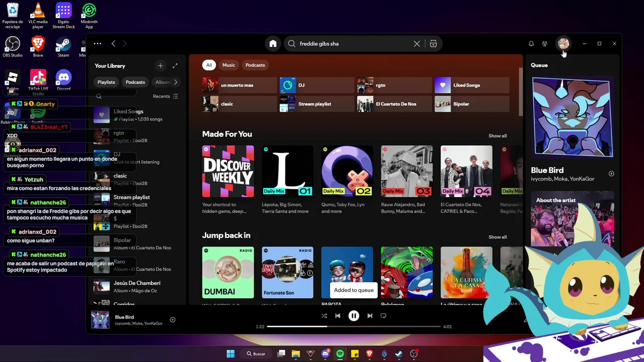Enable the Podcasts filter chip on home
This screenshot has width=644, height=362.
[255, 65]
